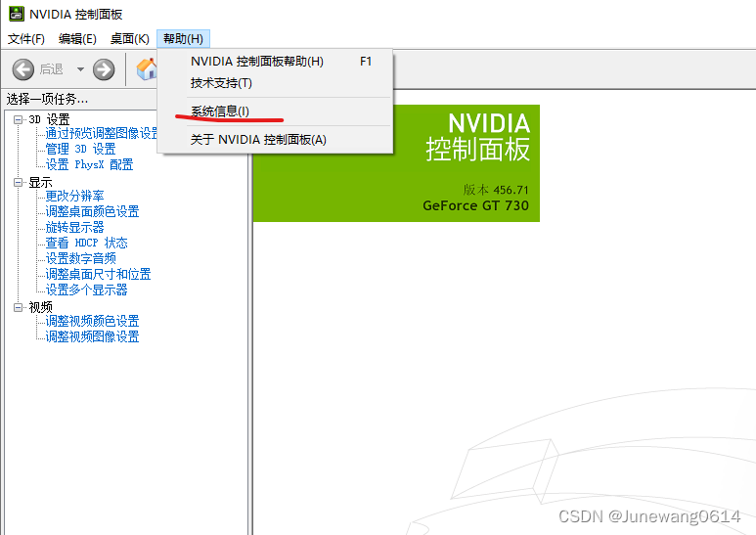
Task: Select 系统信息(I) menu entry
Action: [276, 111]
